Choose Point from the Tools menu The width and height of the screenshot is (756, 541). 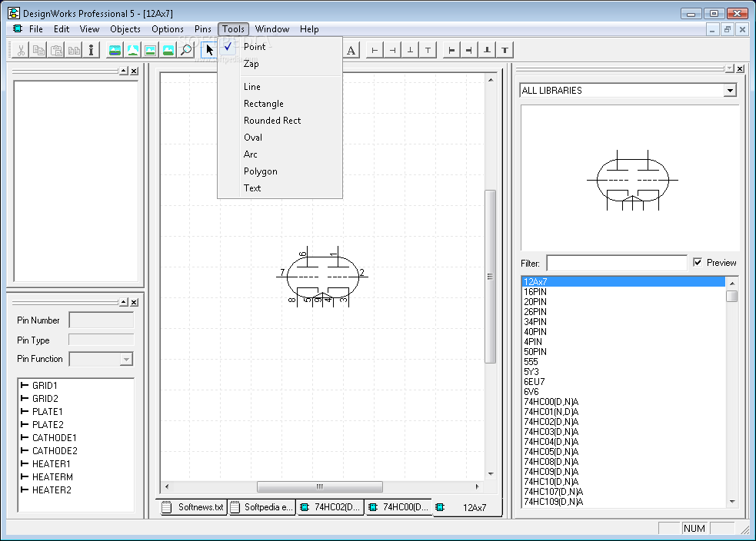tap(280, 47)
